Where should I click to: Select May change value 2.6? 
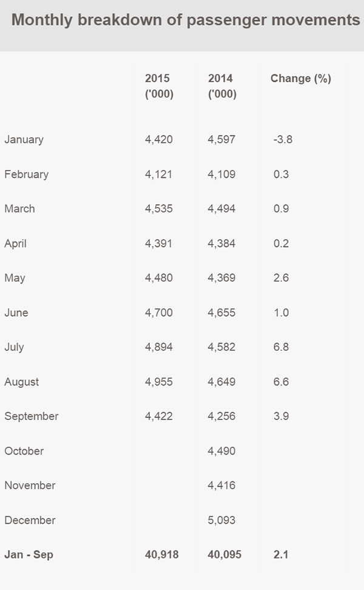pyautogui.click(x=281, y=278)
